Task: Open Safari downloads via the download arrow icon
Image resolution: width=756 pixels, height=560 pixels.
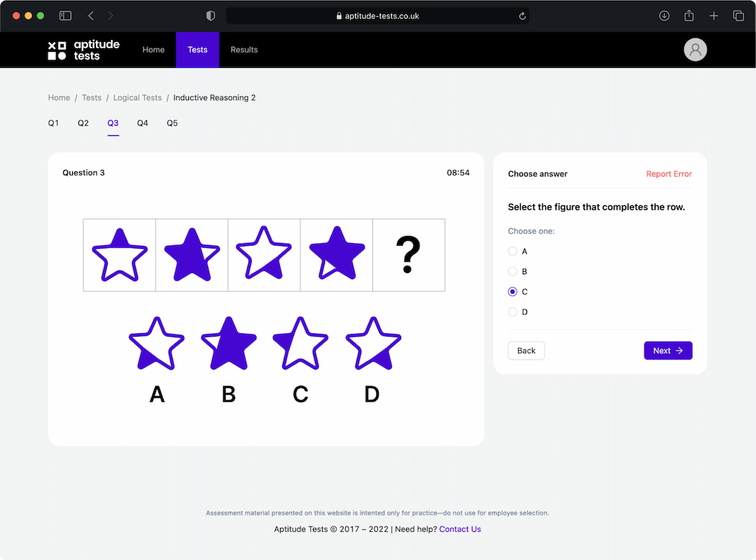Action: pos(664,15)
